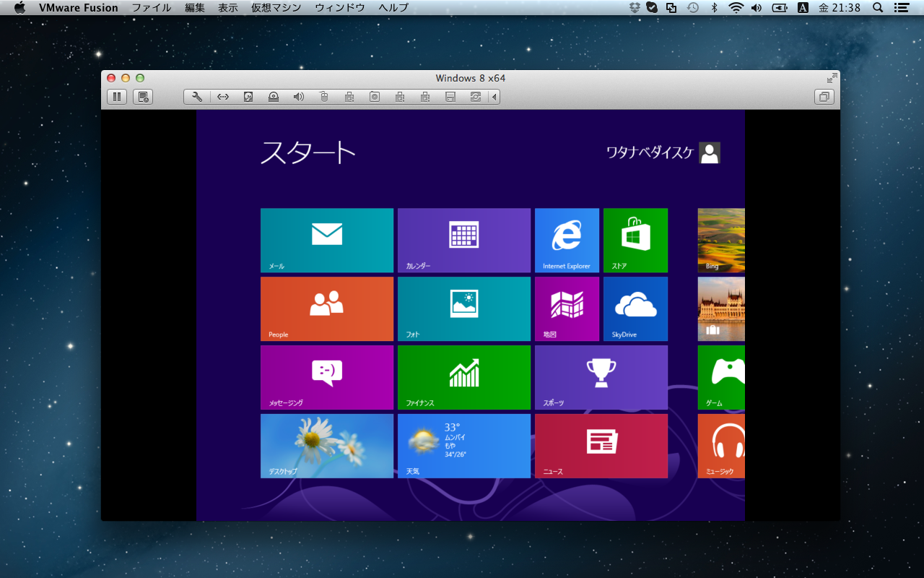Open the ニュース (News) tile
The image size is (924, 578).
tap(601, 446)
